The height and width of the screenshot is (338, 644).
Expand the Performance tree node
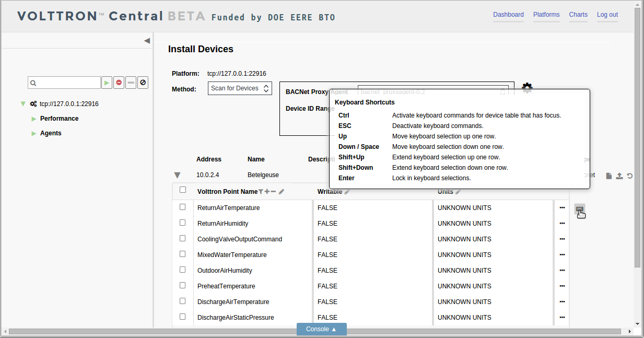tap(34, 119)
